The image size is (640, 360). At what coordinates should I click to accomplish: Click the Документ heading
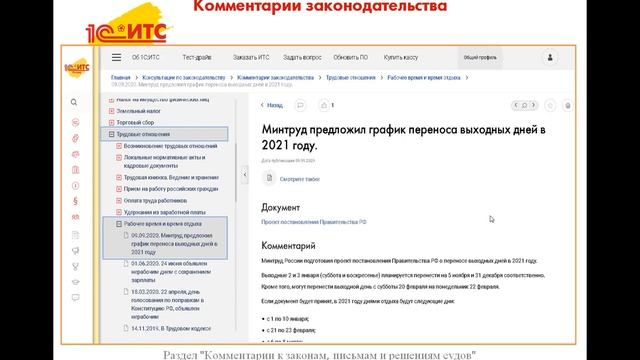280,207
